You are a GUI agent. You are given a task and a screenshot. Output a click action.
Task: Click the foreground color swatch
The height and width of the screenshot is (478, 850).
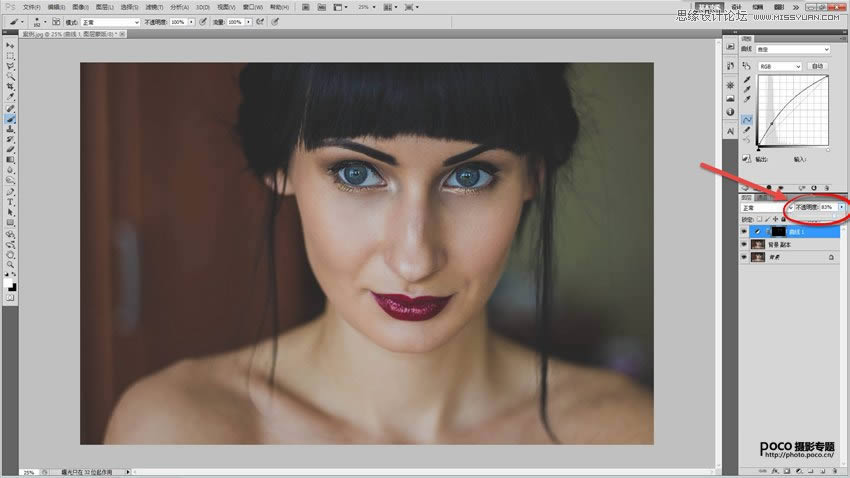point(9,284)
